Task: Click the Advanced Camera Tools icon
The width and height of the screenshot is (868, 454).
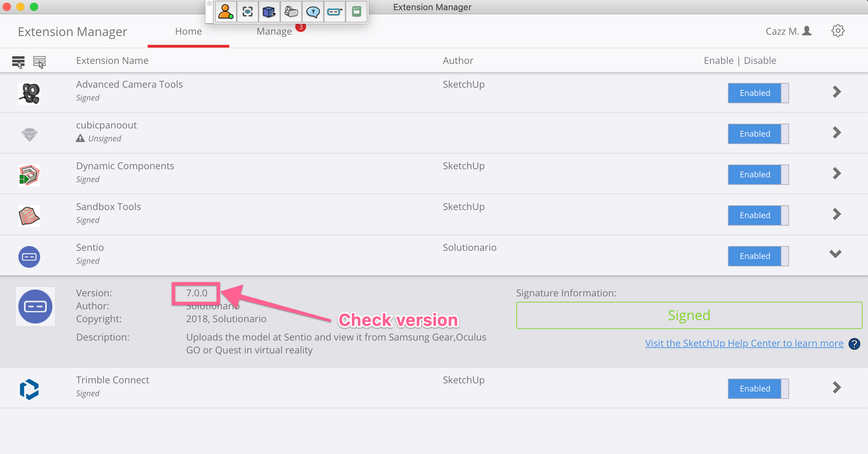Action: coord(29,93)
